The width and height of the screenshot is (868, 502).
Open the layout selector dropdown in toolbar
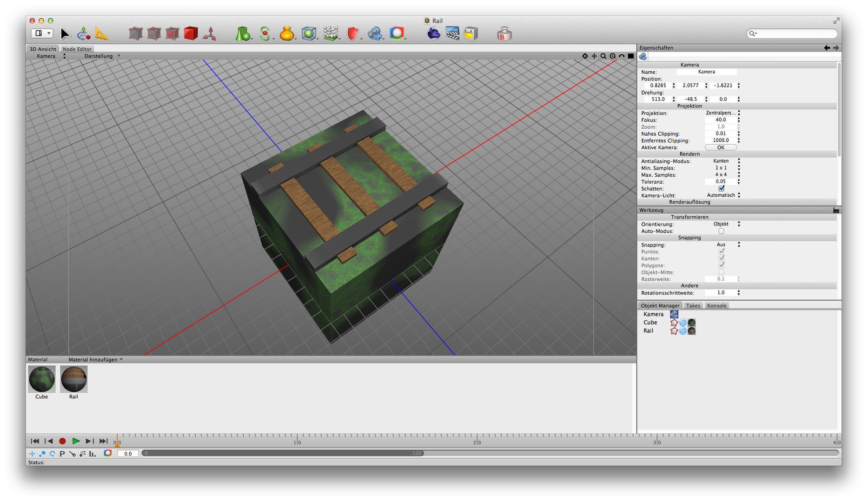tap(42, 33)
